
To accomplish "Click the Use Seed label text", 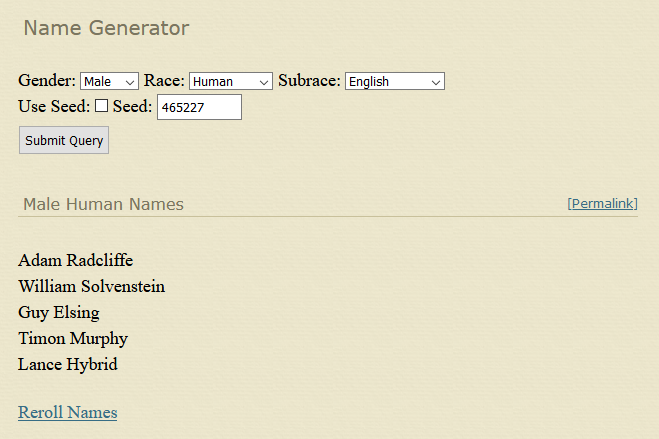I will (x=54, y=106).
